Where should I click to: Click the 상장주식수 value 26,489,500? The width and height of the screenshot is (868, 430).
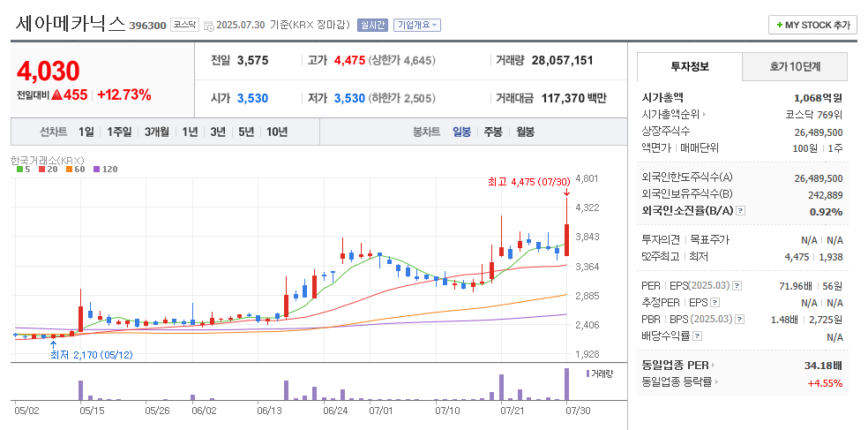[819, 132]
